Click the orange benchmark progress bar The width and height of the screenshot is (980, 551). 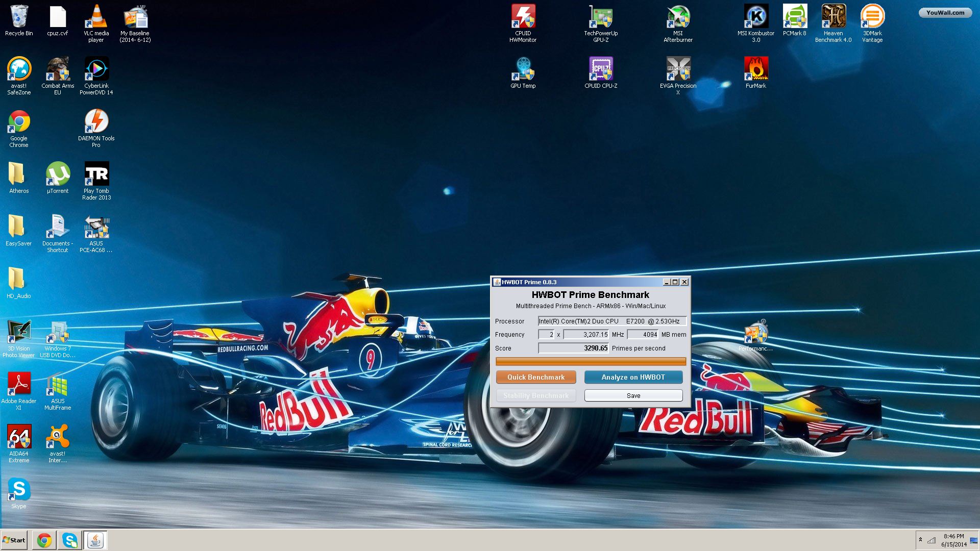click(591, 362)
